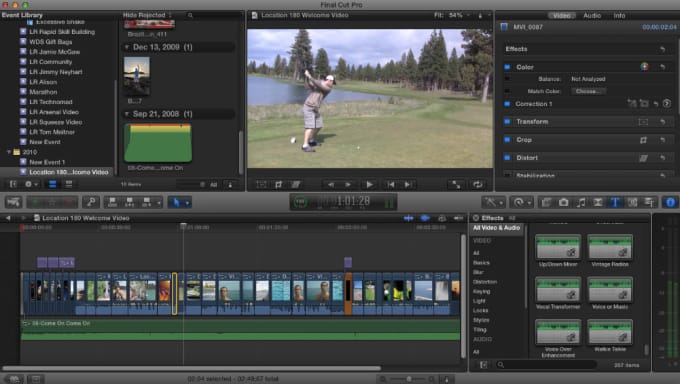Disable the Color effect checkbox
The width and height of the screenshot is (680, 384).
tap(507, 67)
